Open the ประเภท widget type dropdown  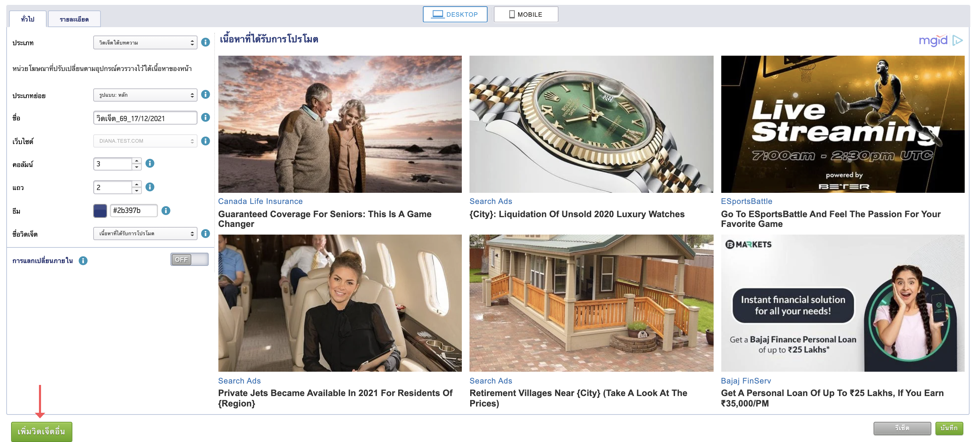point(145,42)
